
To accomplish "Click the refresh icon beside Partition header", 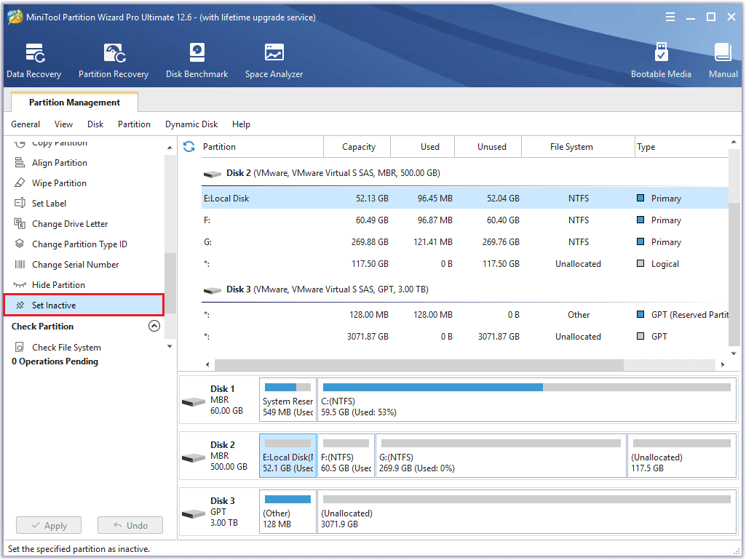I will point(189,146).
